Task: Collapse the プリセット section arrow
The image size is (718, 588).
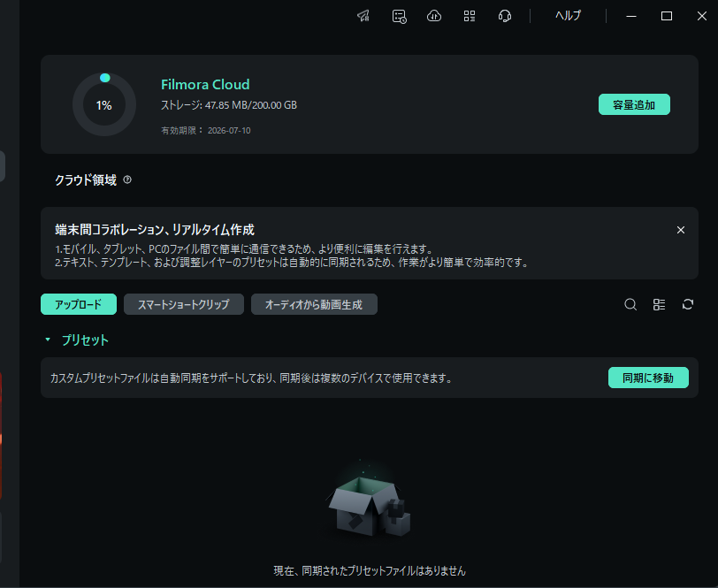Action: (48, 340)
